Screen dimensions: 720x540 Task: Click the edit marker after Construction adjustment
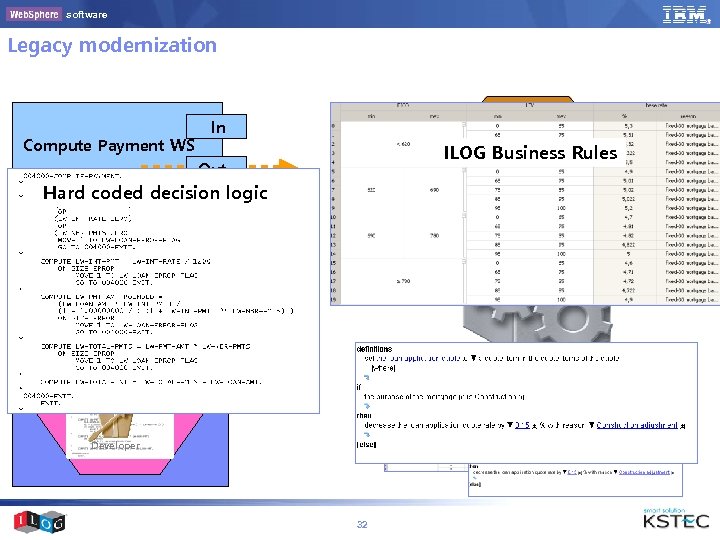[682, 426]
